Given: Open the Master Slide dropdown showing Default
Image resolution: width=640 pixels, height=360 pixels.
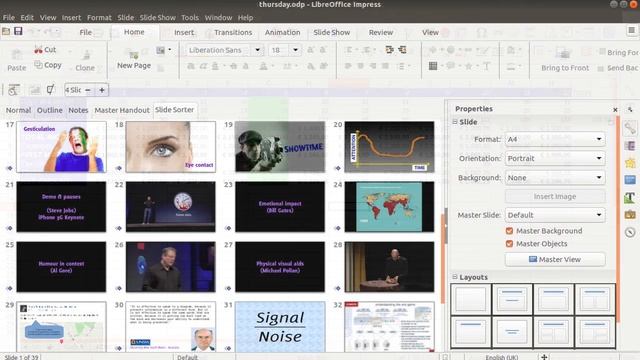Looking at the screenshot, I should 555,215.
